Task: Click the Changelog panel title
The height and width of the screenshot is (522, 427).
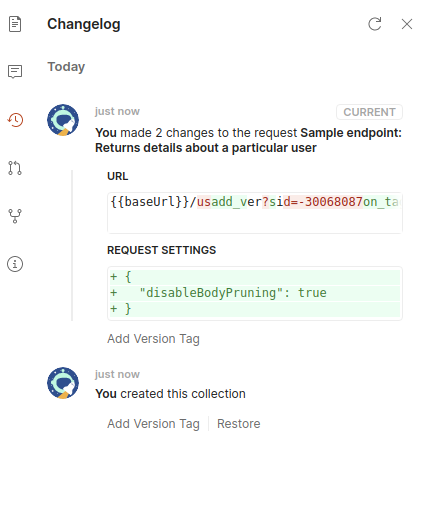Action: click(x=84, y=24)
